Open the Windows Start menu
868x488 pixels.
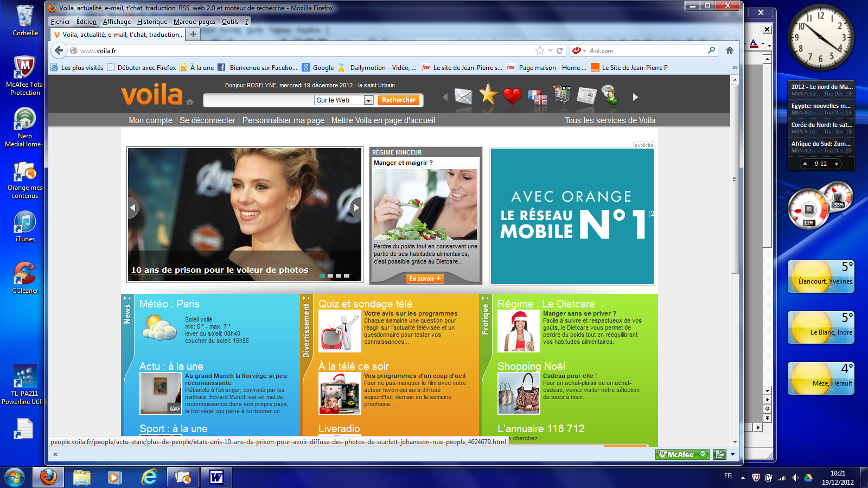point(15,477)
